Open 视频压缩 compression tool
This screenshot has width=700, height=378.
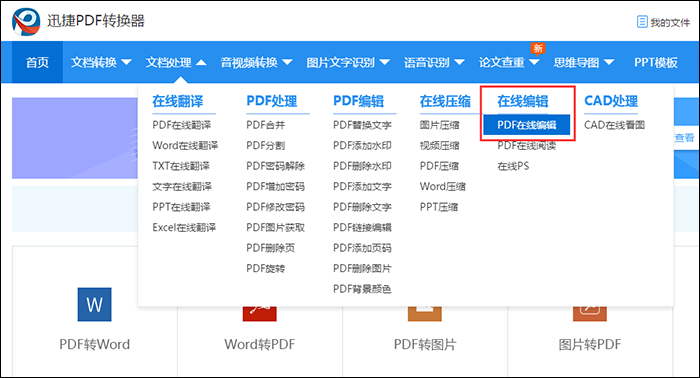click(x=439, y=145)
